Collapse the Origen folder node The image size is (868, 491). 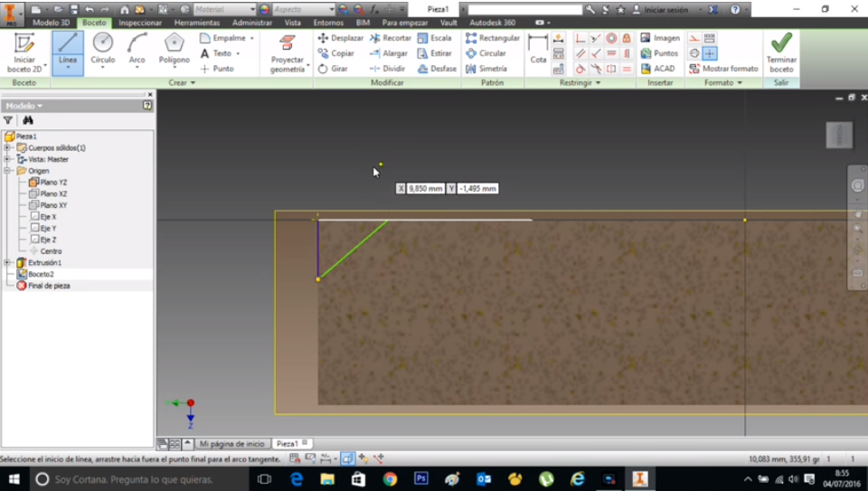[x=8, y=170]
